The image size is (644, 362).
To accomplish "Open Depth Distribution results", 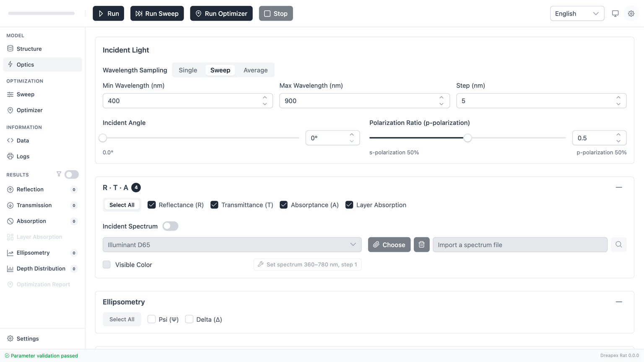I will [41, 269].
